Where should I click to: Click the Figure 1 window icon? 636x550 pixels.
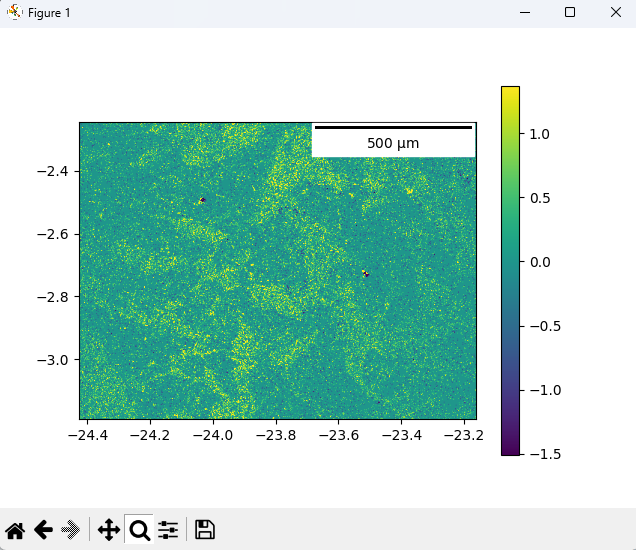(x=14, y=12)
